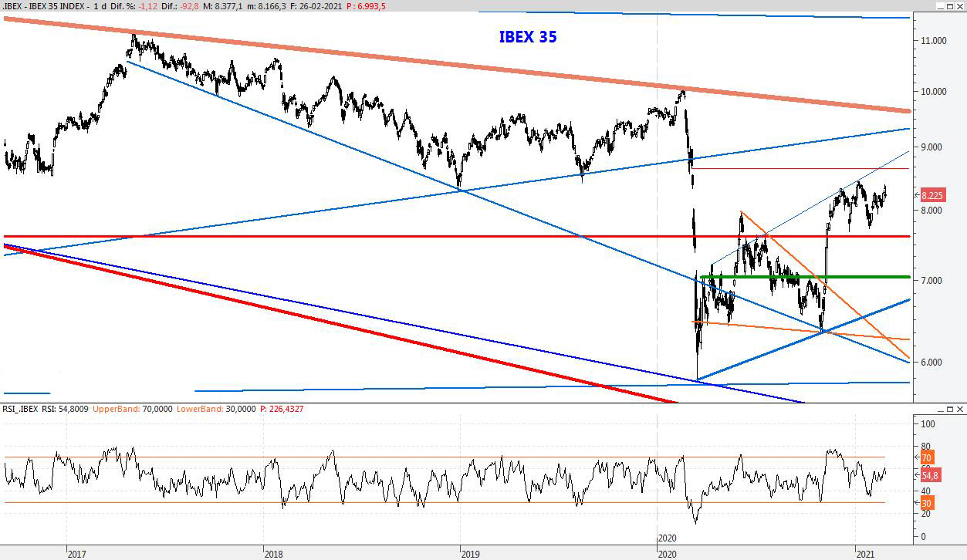Viewport: 967px width, 560px height.
Task: Click the 8.225 current price tag
Action: pyautogui.click(x=931, y=196)
